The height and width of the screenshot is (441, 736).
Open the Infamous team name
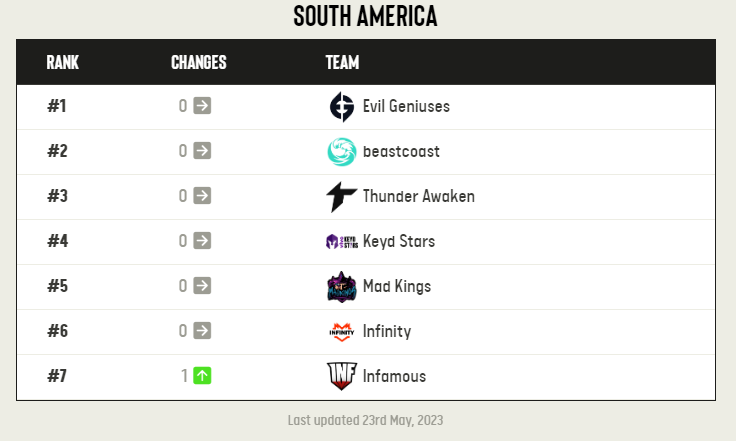[x=394, y=376]
